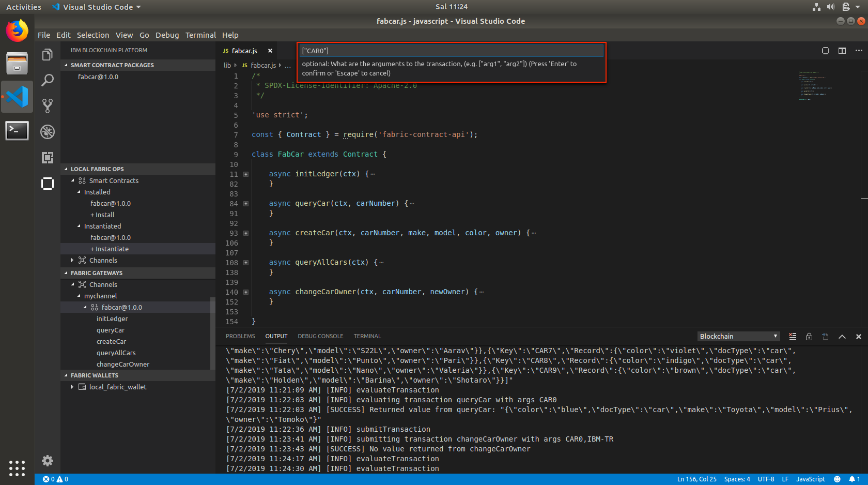Click + Install smart contract
This screenshot has height=485, width=868.
[102, 215]
